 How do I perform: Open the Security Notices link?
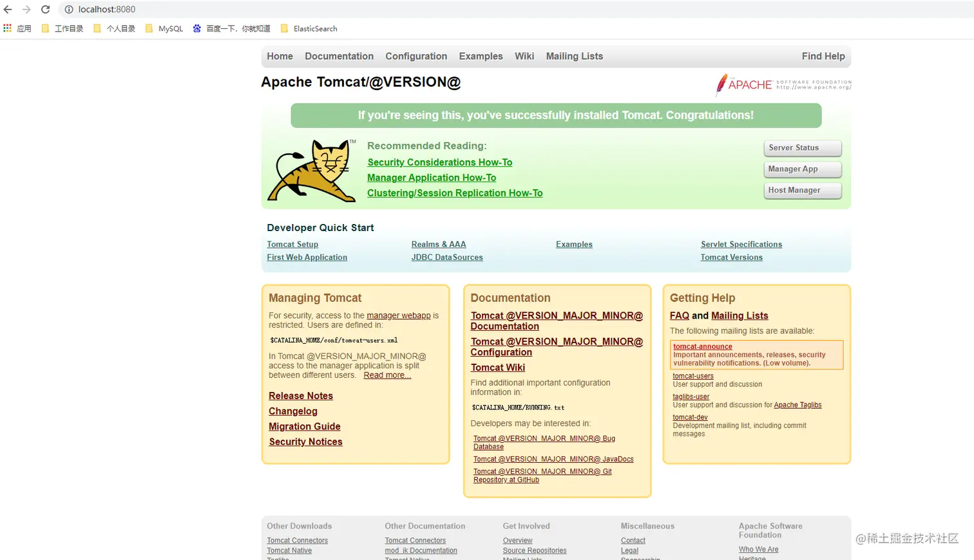[x=305, y=442]
